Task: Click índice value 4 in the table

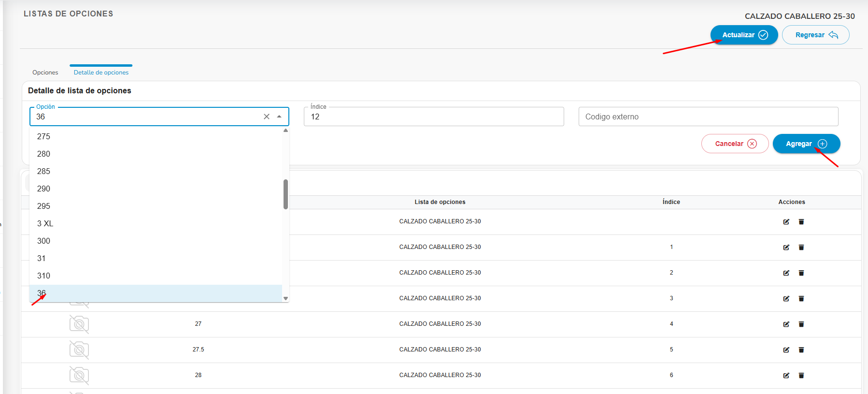Action: (x=671, y=324)
